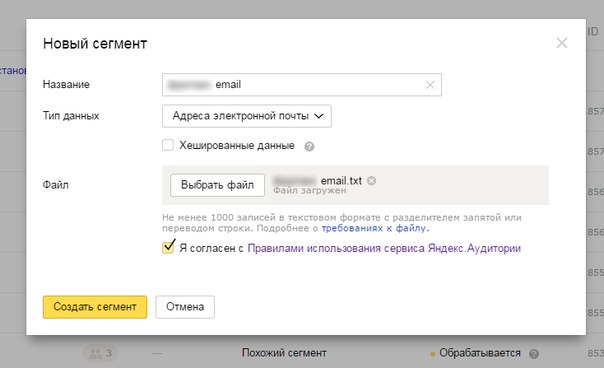Image resolution: width=604 pixels, height=368 pixels.
Task: Clear the Название field text
Action: pyautogui.click(x=430, y=85)
